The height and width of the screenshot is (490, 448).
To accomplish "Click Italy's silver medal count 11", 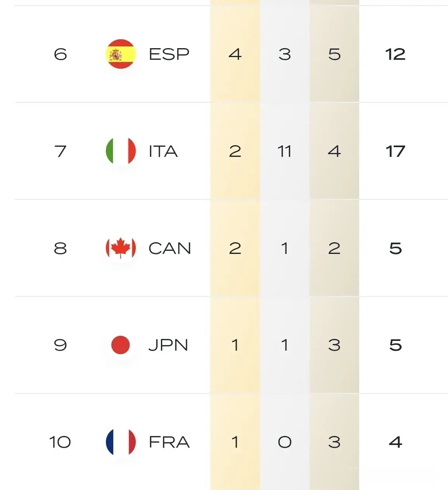I will [284, 151].
